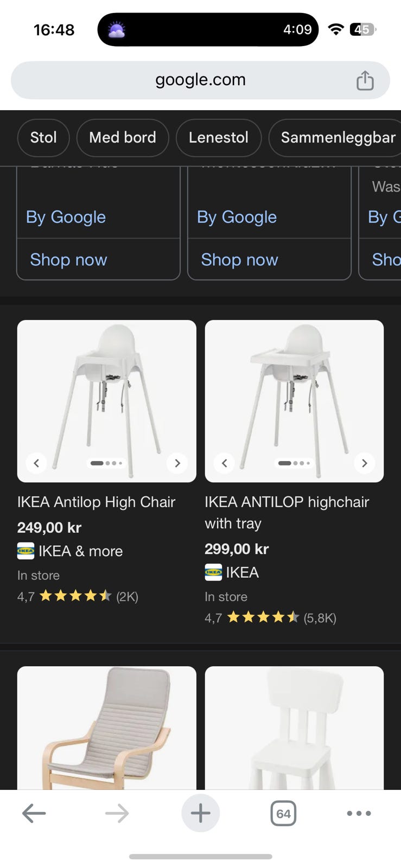Apply the Sammenleggbar filter chip

point(338,138)
